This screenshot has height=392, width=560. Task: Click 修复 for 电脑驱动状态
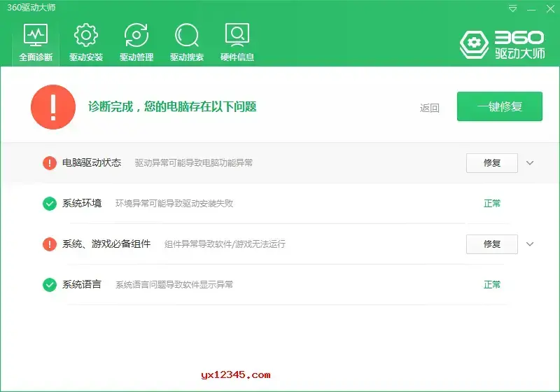[492, 163]
